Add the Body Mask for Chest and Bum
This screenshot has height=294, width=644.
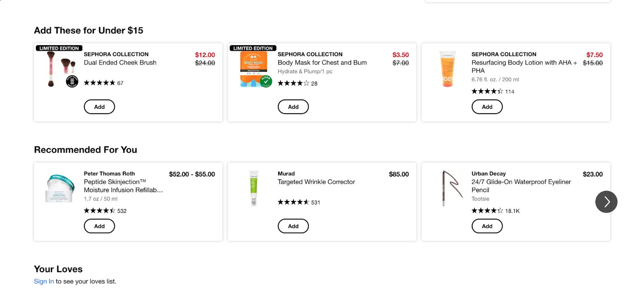(x=293, y=107)
